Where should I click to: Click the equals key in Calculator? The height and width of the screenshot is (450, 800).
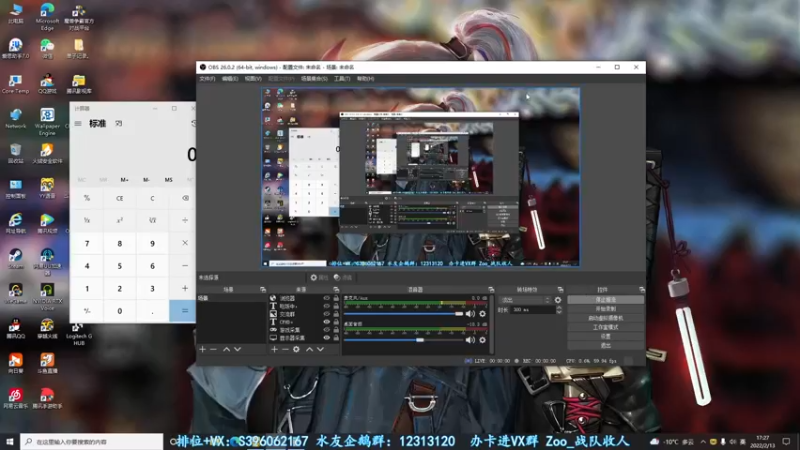point(183,311)
